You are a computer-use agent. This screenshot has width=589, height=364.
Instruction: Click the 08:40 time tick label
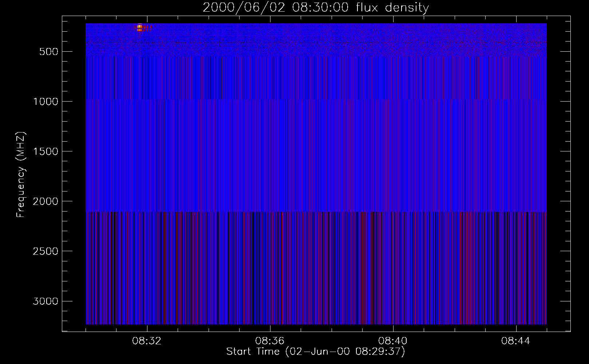click(x=393, y=341)
